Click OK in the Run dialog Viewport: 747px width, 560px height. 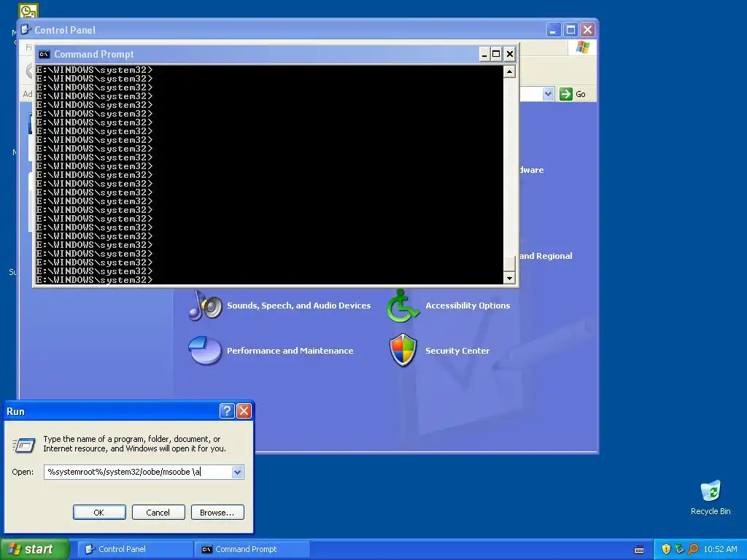pos(99,513)
